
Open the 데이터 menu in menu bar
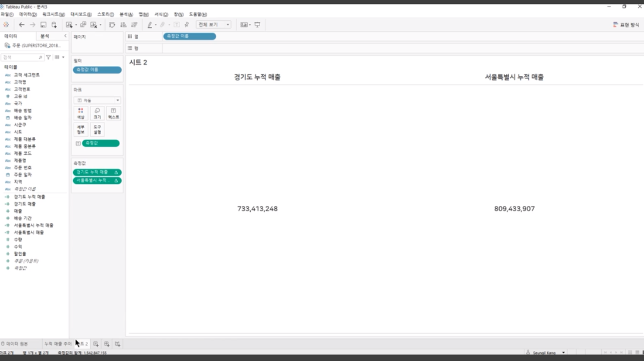tap(28, 14)
